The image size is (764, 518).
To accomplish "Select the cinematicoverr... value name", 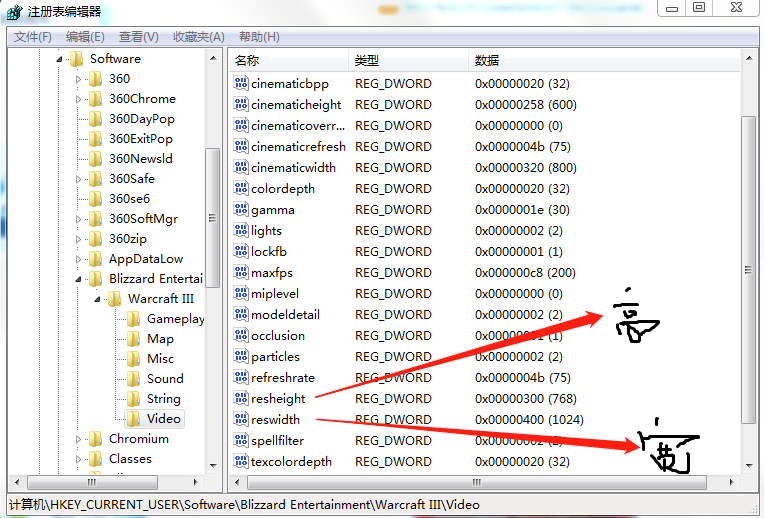I will coord(298,126).
